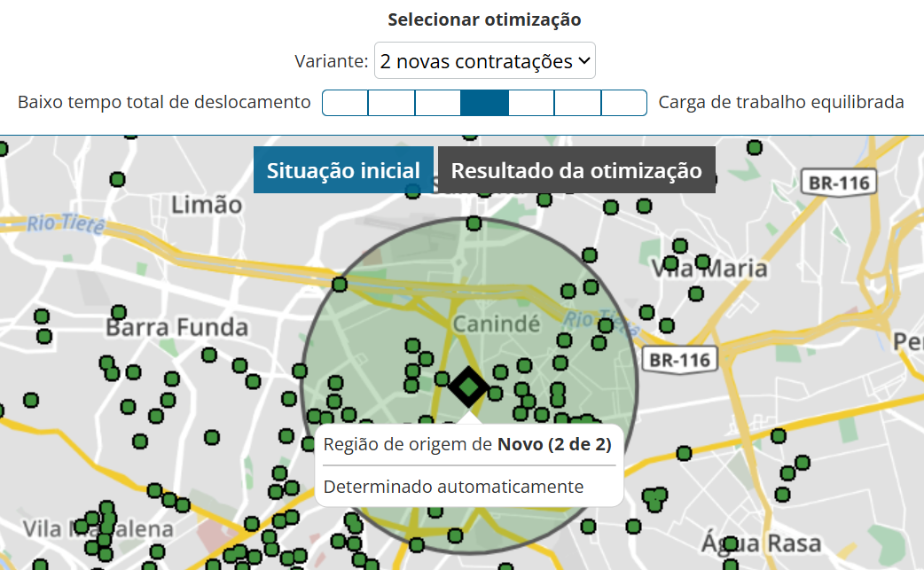Click the black diamond origin marker
This screenshot has width=924, height=570.
[x=467, y=387]
